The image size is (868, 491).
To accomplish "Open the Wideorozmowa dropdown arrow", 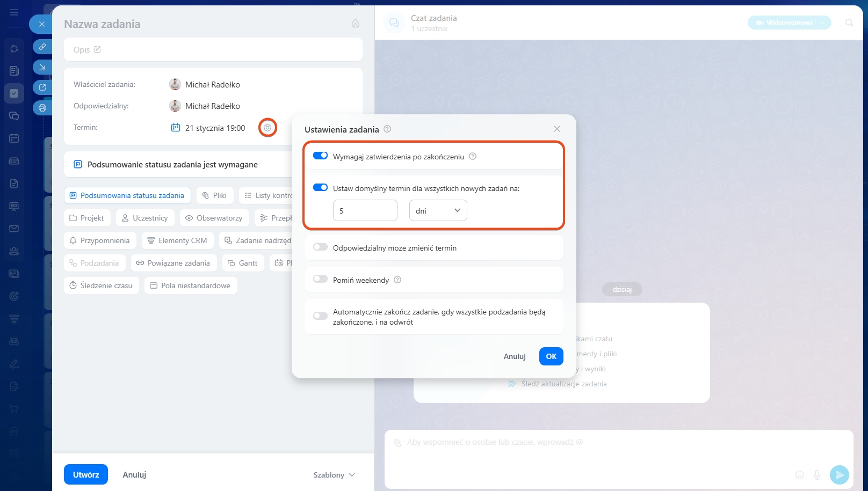I will tap(822, 23).
